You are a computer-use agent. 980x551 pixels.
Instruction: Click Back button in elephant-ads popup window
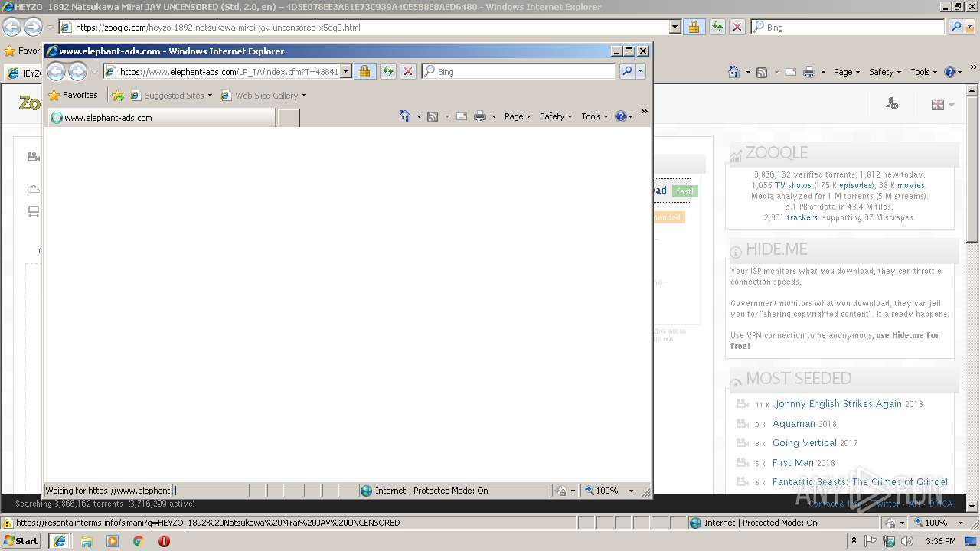tap(56, 72)
